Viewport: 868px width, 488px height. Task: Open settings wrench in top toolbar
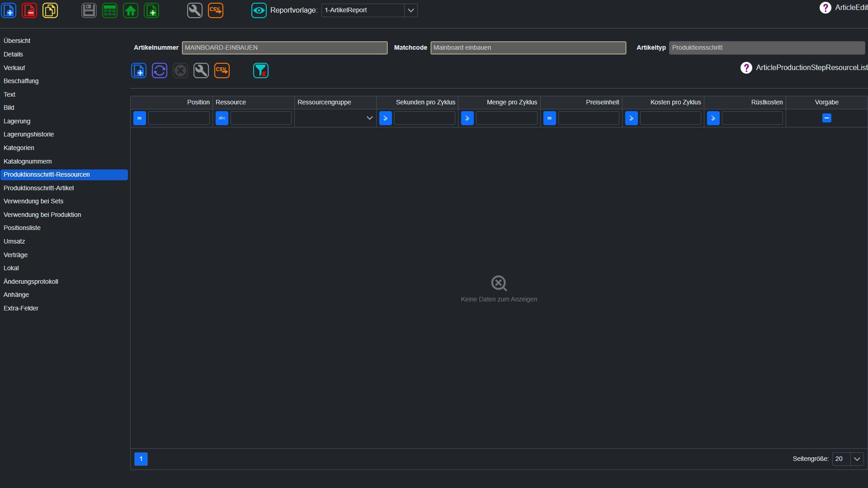(x=195, y=10)
